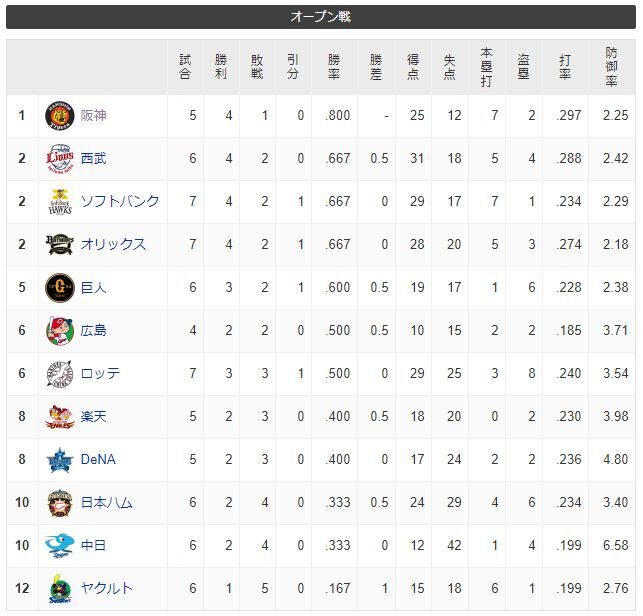The width and height of the screenshot is (643, 616).
Task: Click the Yakult Swallows team logo
Action: (x=60, y=589)
